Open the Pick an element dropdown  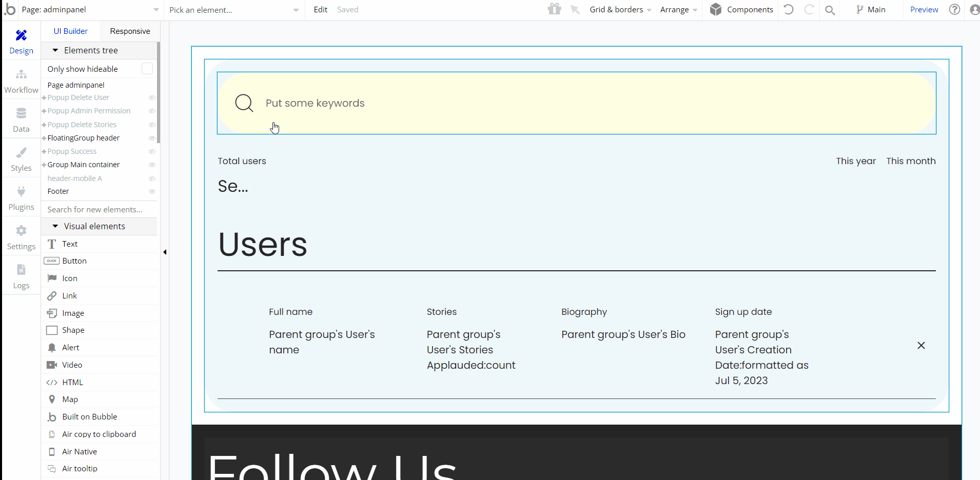(x=234, y=10)
